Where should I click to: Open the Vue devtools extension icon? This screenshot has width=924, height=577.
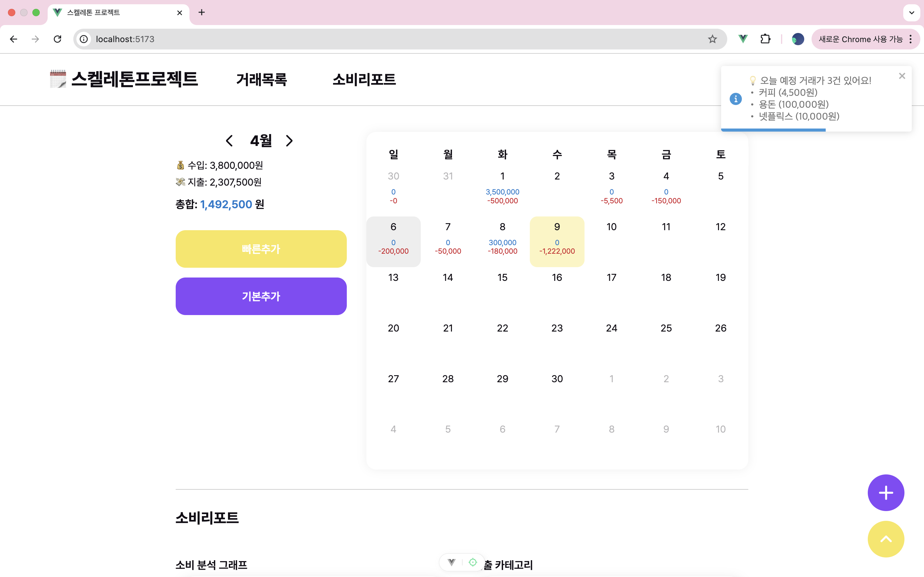click(x=743, y=39)
